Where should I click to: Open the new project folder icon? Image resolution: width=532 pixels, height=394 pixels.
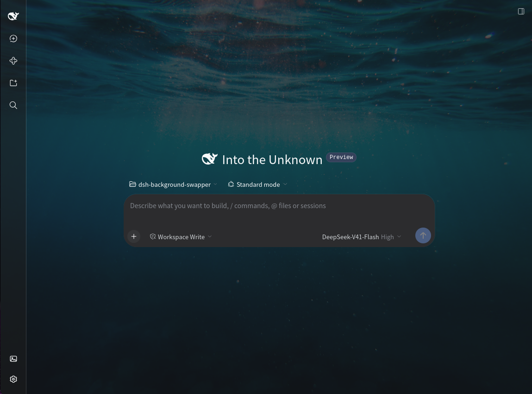pyautogui.click(x=13, y=83)
